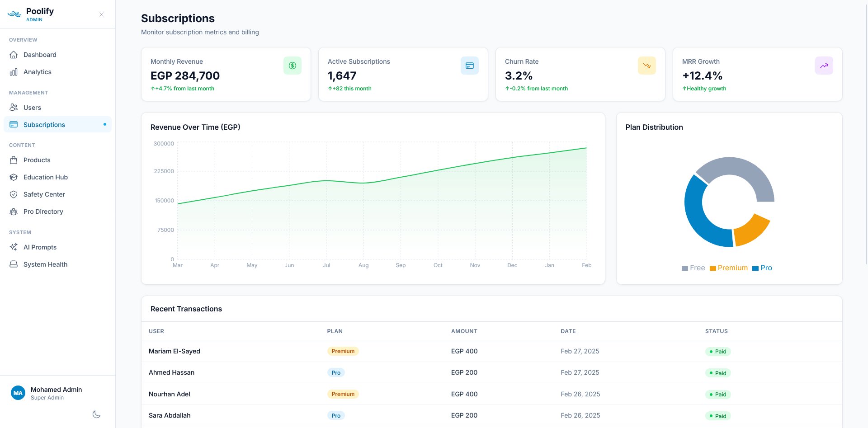868x428 pixels.
Task: Select the Subscriptions menu item
Action: pos(57,125)
